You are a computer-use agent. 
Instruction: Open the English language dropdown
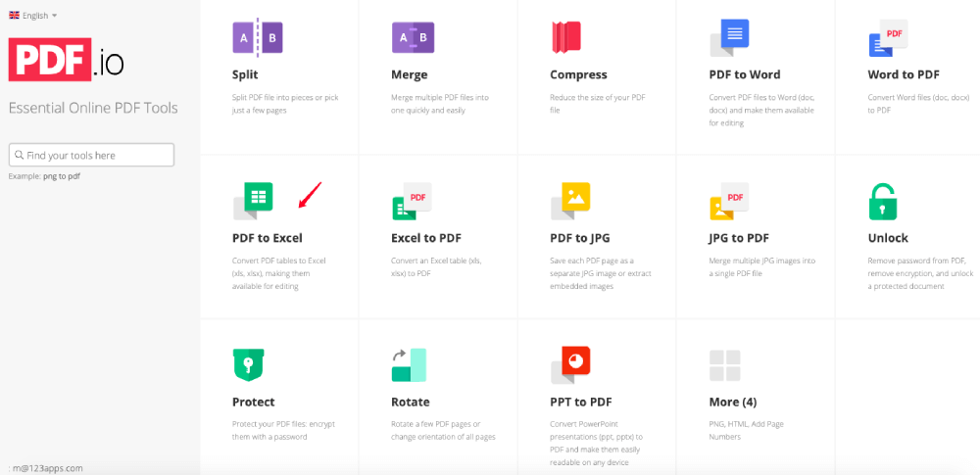[x=33, y=16]
